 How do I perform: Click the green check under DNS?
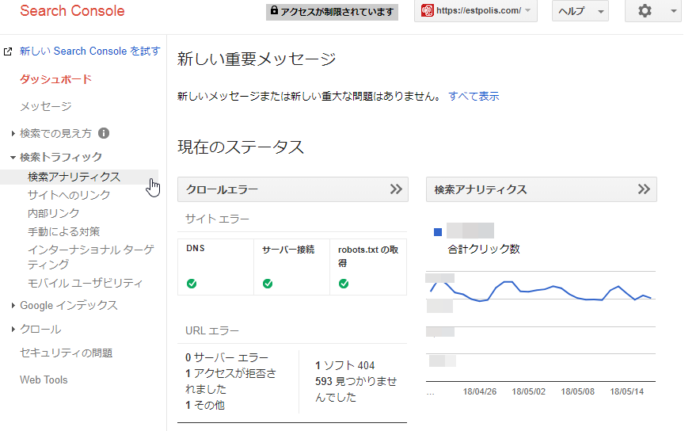coord(192,284)
